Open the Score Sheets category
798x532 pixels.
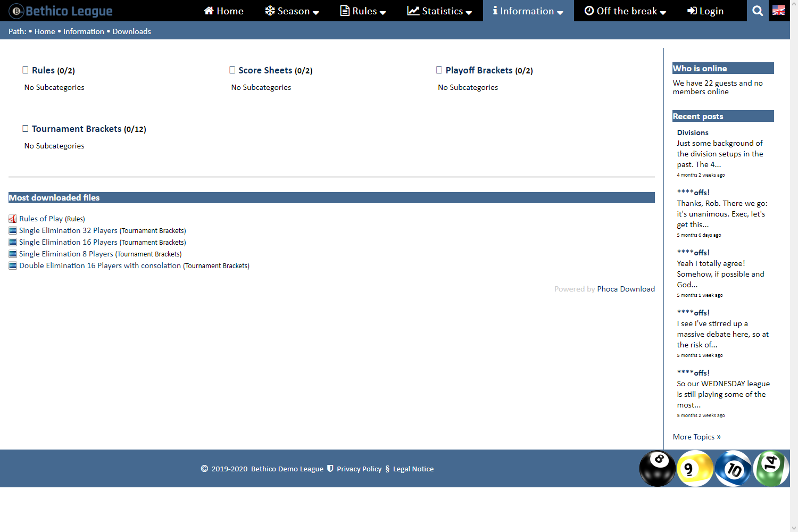click(x=265, y=70)
